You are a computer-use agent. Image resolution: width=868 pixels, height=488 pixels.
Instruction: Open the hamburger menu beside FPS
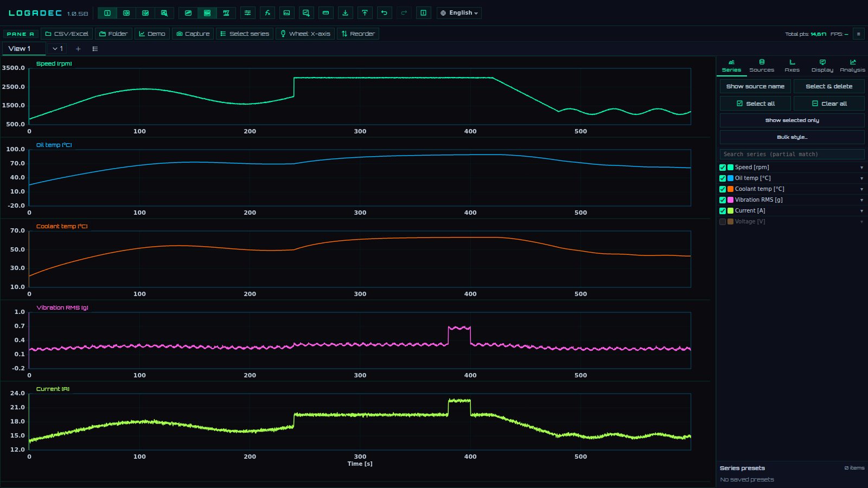[x=858, y=34]
